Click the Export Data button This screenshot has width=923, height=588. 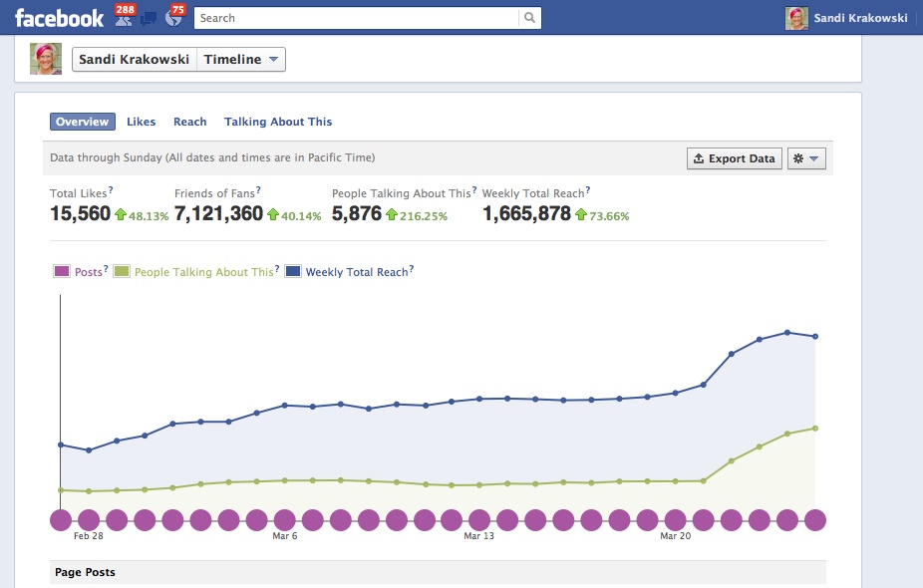click(734, 158)
